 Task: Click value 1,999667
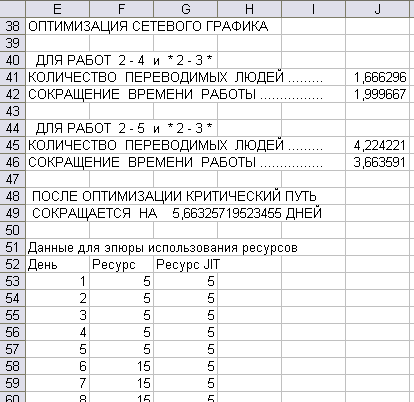pyautogui.click(x=380, y=95)
